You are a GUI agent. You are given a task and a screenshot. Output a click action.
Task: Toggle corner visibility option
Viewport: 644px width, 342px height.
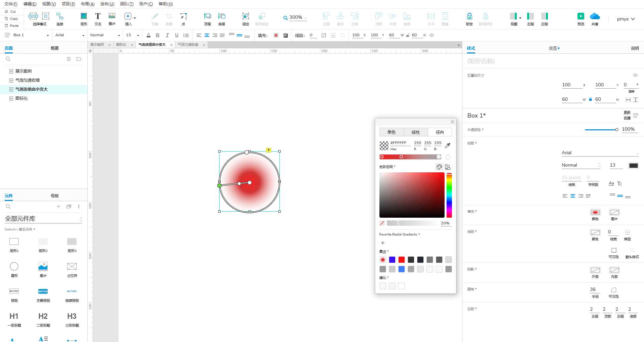click(614, 290)
